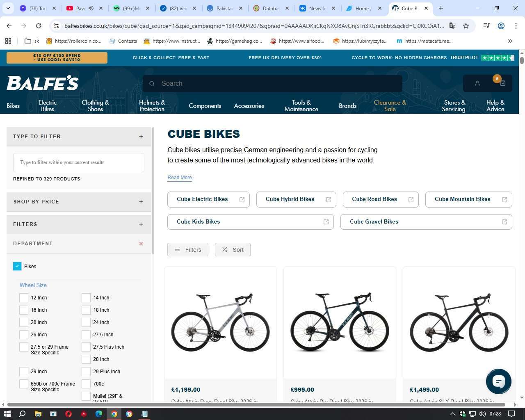Show more bookmarks with the chevron
The height and width of the screenshot is (420, 525).
(x=510, y=41)
